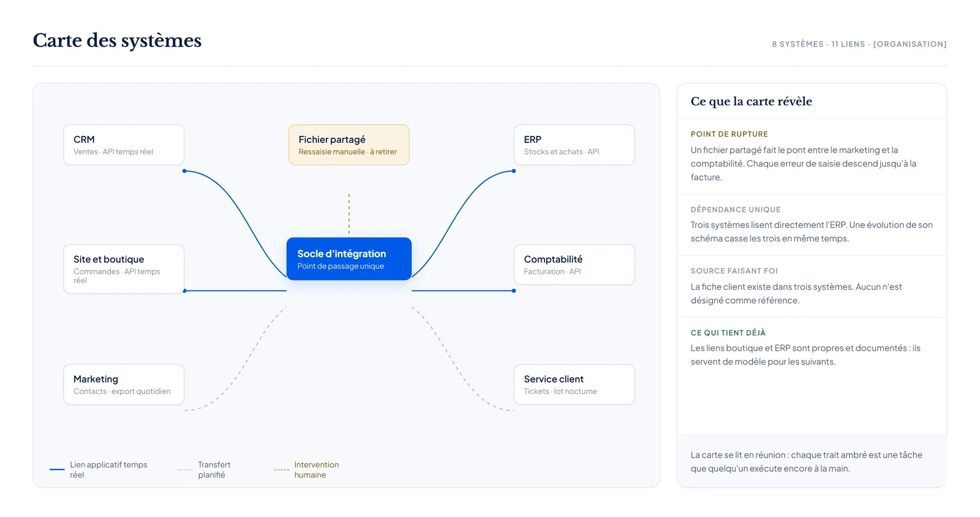Click 'Stocks et achats · API' subtitle
The image size is (980, 517).
(562, 152)
